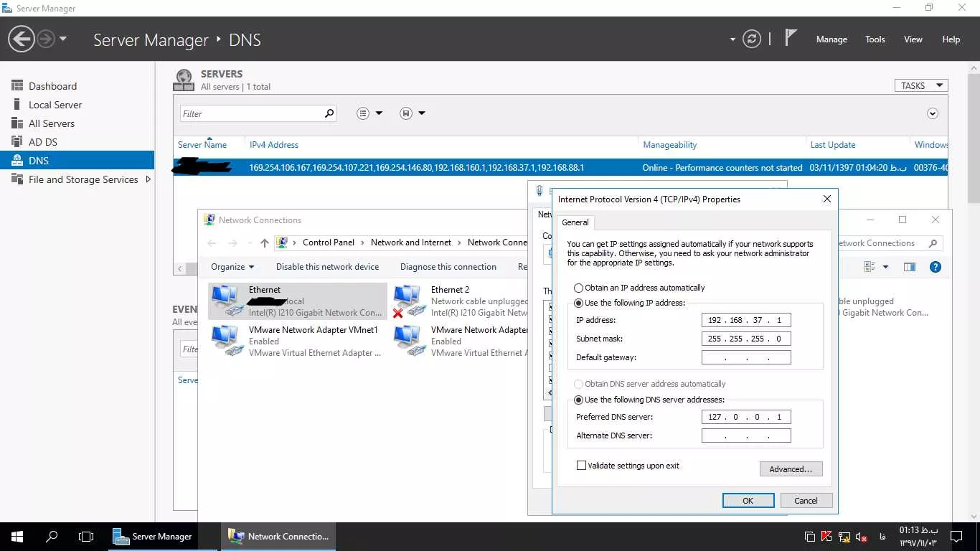Confirm IPv4 settings with OK
Screen dimensions: 980x551
point(748,501)
